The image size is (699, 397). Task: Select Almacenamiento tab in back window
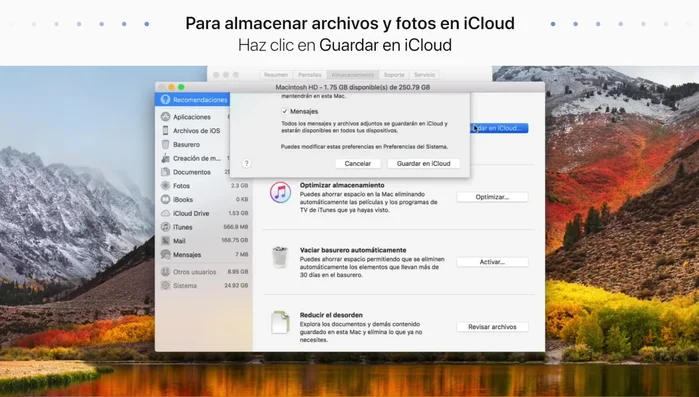tap(353, 75)
